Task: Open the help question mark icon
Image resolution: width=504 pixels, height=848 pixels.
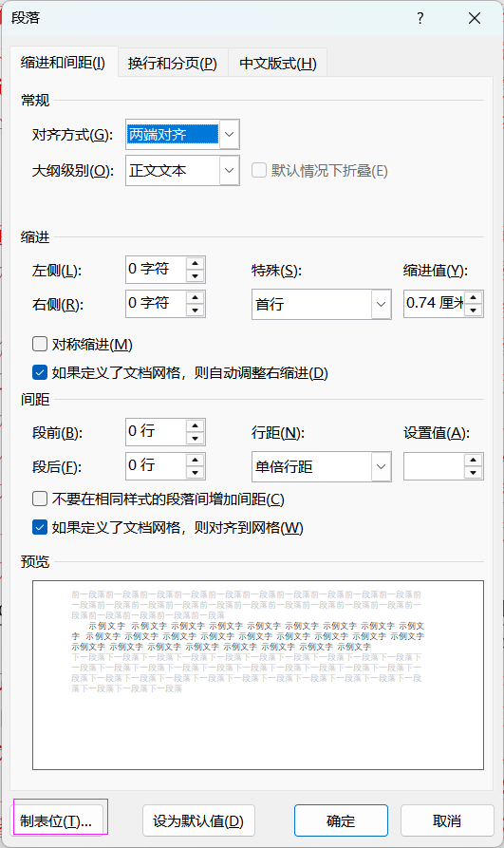Action: 420,18
